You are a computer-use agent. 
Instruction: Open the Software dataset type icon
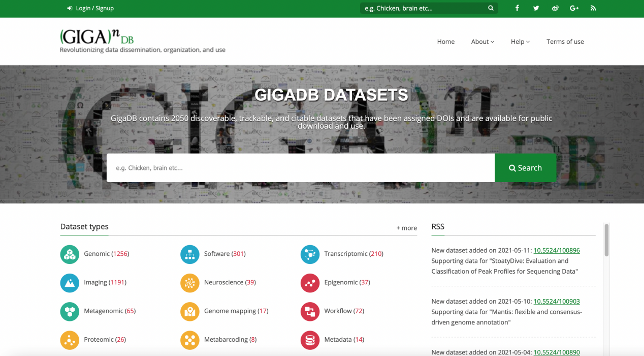pyautogui.click(x=190, y=254)
